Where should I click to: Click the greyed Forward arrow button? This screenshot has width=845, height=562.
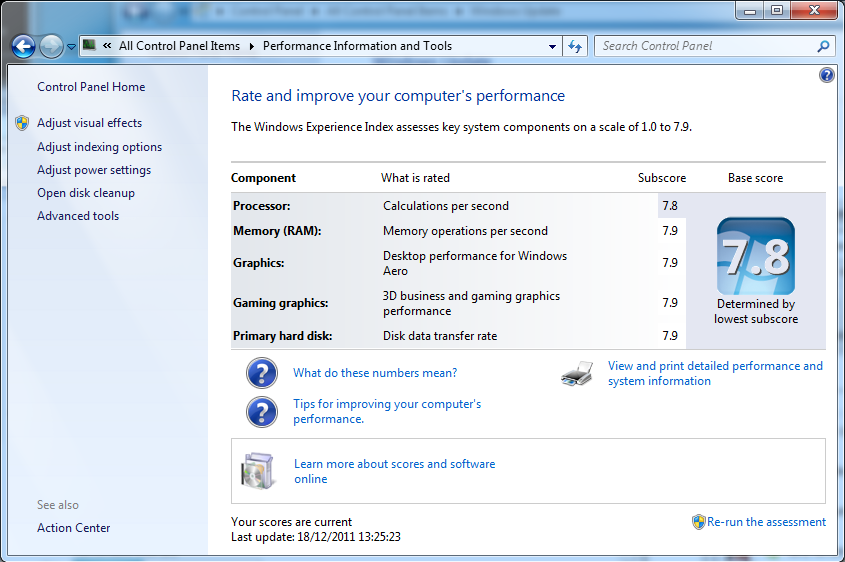pyautogui.click(x=51, y=46)
